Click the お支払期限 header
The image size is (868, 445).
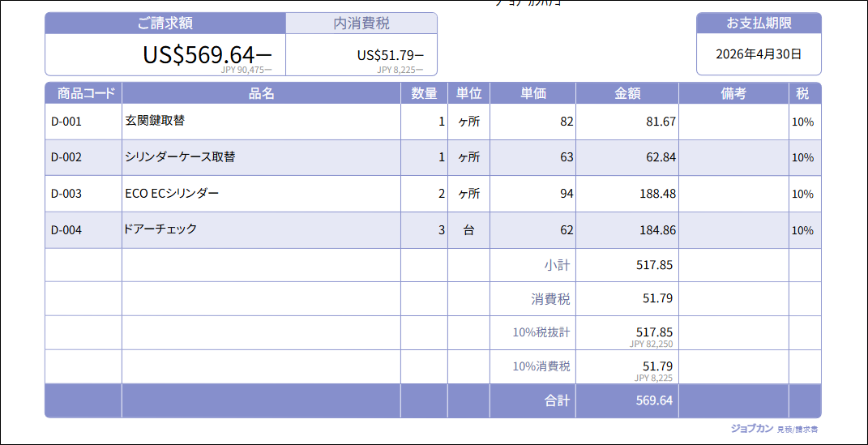click(759, 23)
